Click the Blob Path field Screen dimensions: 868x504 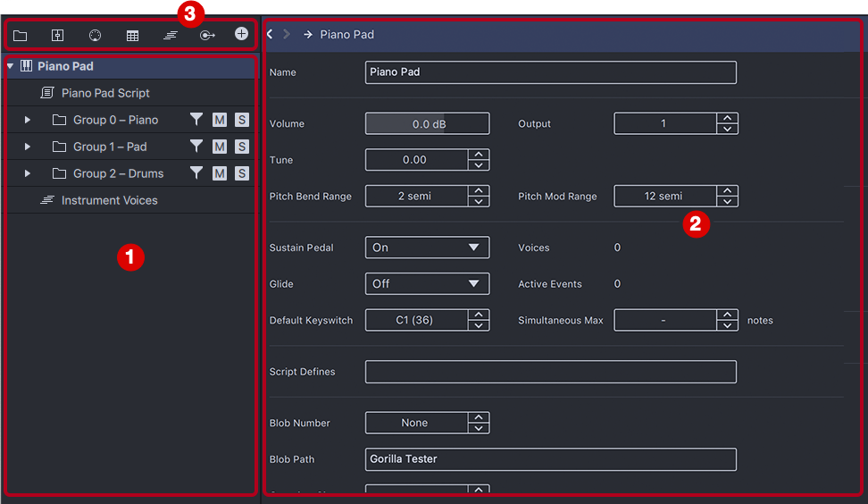tap(551, 459)
